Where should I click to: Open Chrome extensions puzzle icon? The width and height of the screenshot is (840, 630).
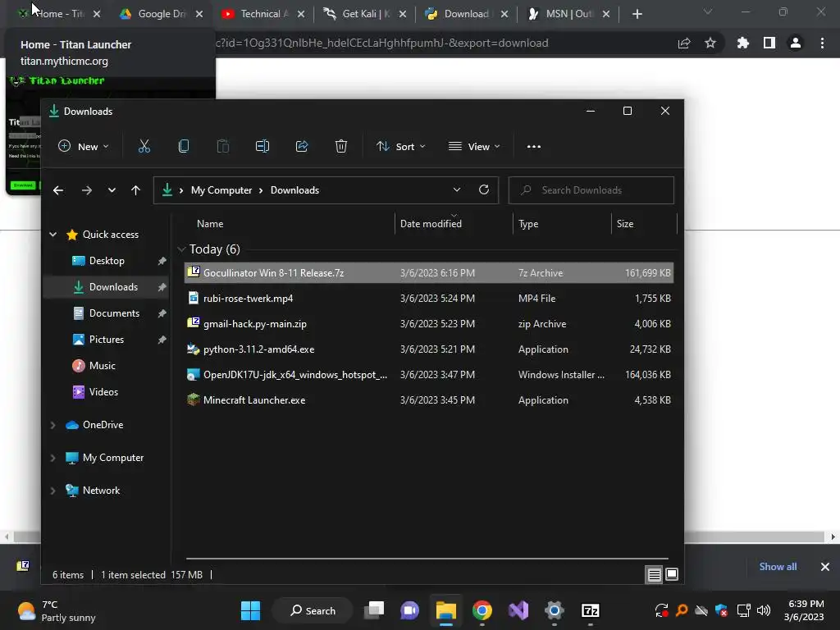(x=742, y=43)
